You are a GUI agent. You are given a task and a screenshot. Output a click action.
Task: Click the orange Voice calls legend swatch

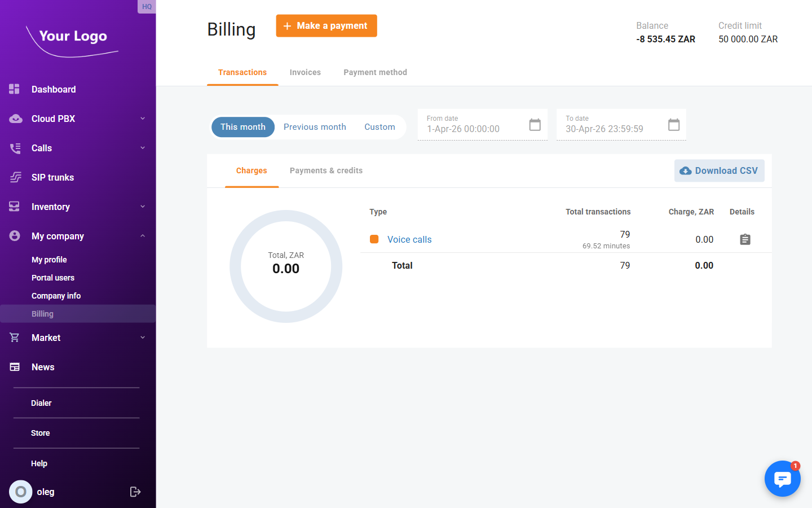(374, 239)
